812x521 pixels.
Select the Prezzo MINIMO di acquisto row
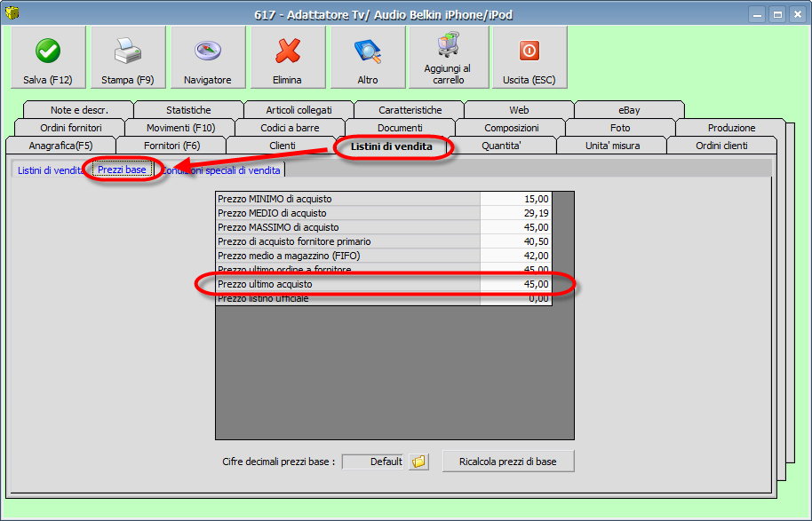(x=384, y=199)
